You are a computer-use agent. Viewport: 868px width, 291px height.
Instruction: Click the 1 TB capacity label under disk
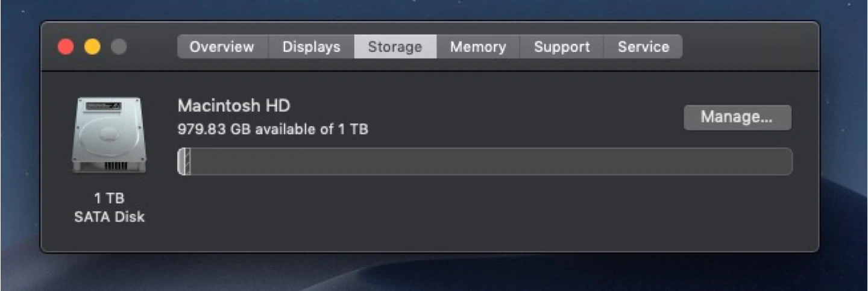[109, 198]
